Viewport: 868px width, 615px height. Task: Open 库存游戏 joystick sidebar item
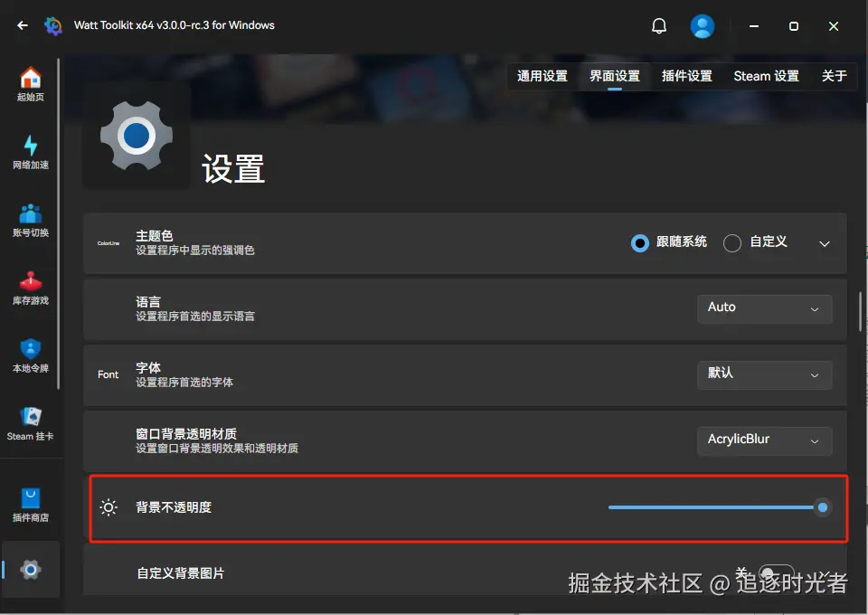coord(31,289)
